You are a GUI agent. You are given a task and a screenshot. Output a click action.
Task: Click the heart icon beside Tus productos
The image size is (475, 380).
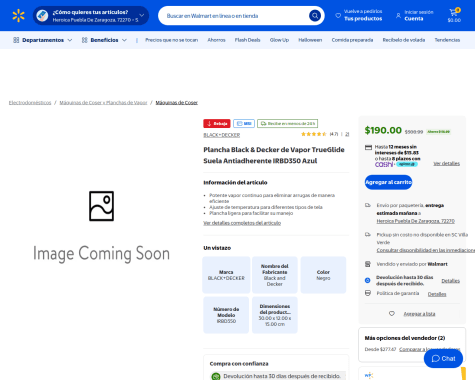338,15
